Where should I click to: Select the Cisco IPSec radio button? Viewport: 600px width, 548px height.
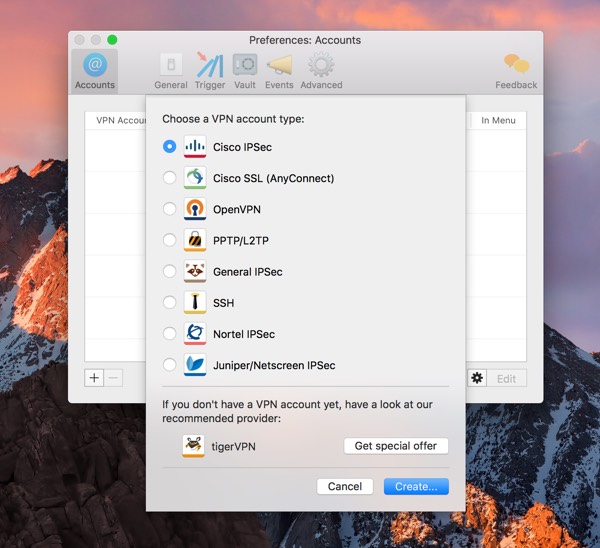(x=170, y=147)
